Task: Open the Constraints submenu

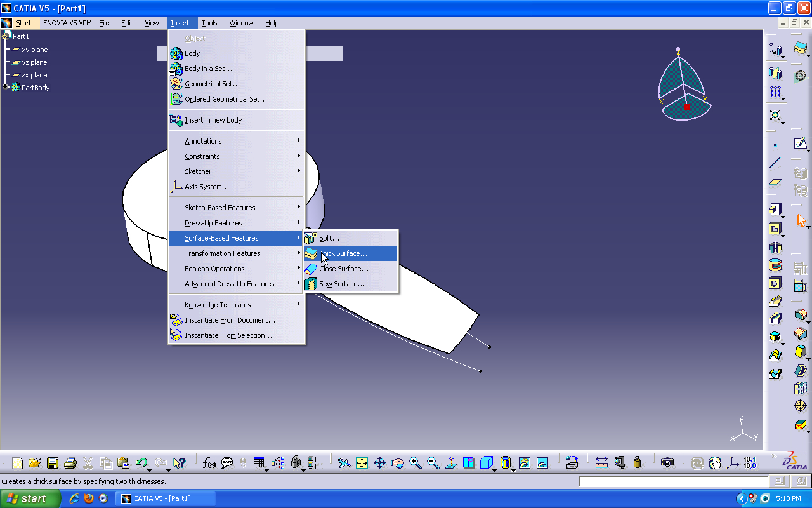Action: coord(236,156)
